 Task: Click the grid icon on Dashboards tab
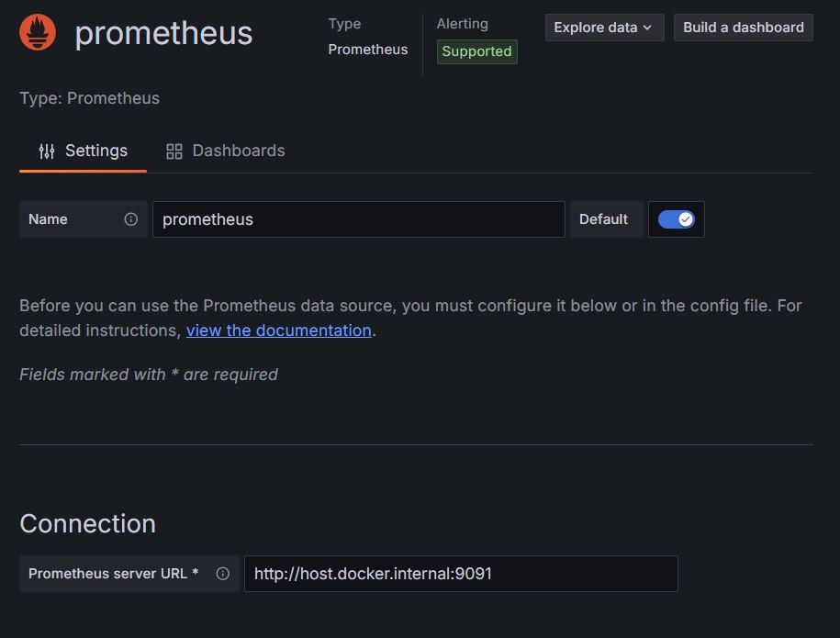pos(174,151)
